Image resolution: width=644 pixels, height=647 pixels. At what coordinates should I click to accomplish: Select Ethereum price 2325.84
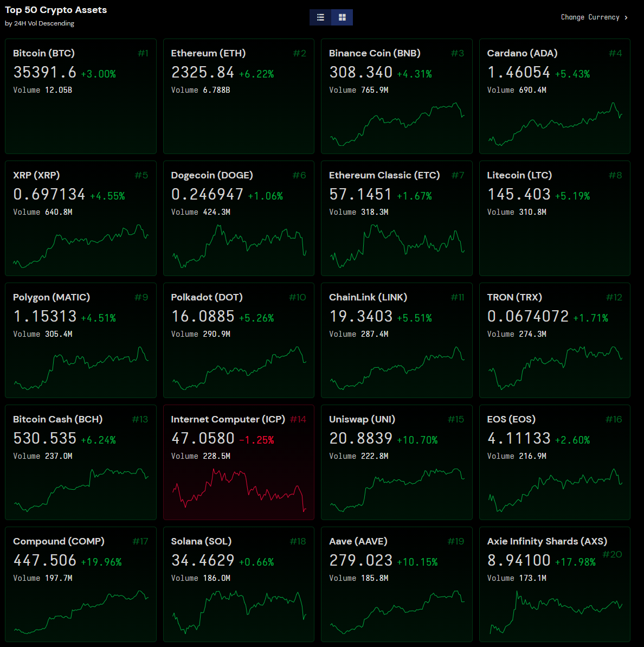point(203,72)
